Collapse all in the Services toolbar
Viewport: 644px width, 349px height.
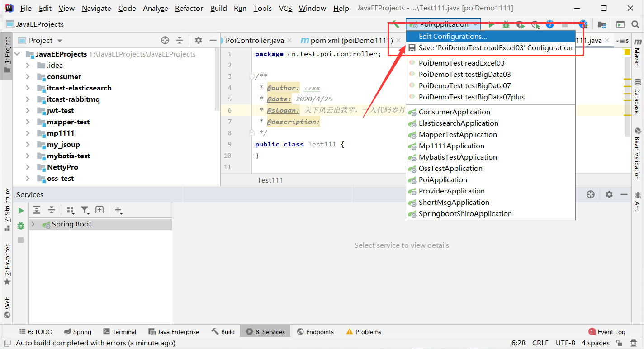pos(52,210)
